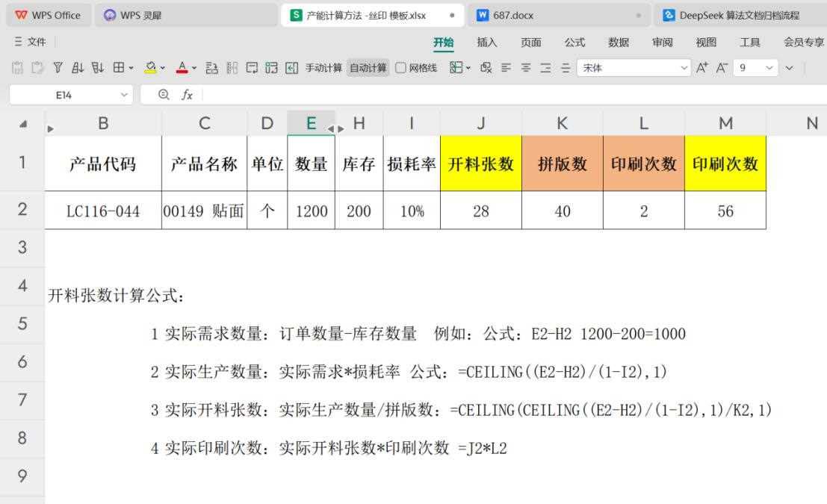Switch to WPS Office home tab
This screenshot has width=827, height=504.
[x=49, y=15]
